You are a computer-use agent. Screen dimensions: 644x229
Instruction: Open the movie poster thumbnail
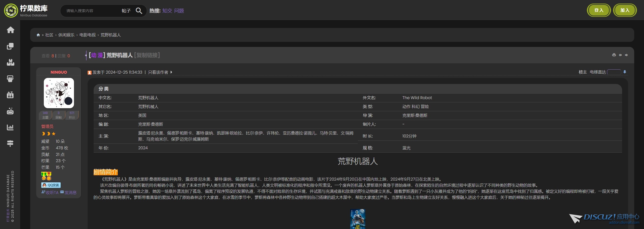(x=358, y=219)
